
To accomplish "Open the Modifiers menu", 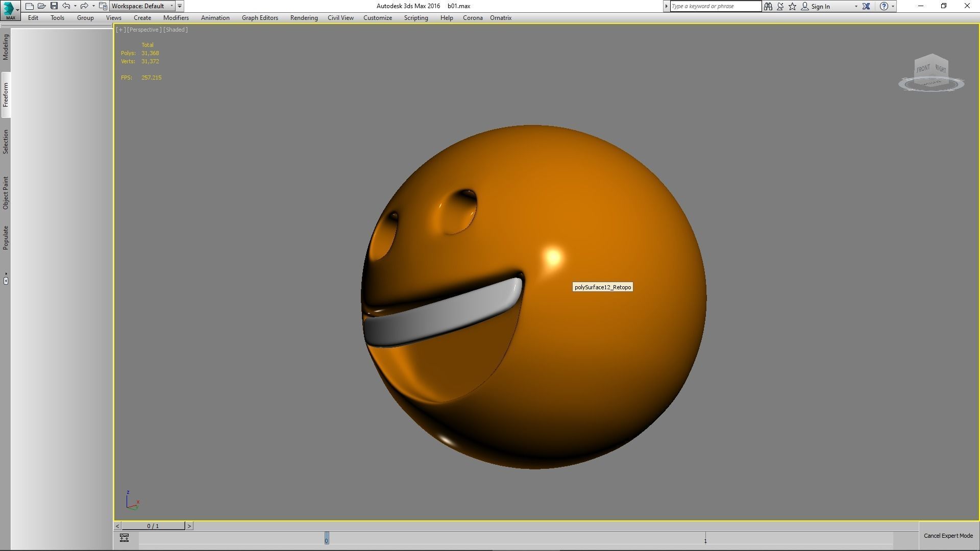I will point(176,18).
